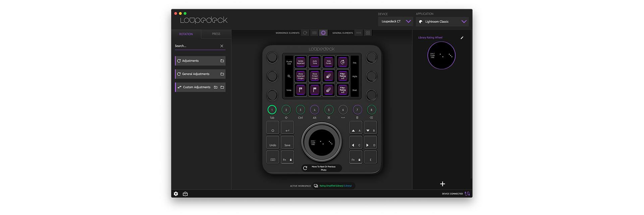Select the Show Picked Images touch button
Screen dimensions: 644x215
point(315,76)
